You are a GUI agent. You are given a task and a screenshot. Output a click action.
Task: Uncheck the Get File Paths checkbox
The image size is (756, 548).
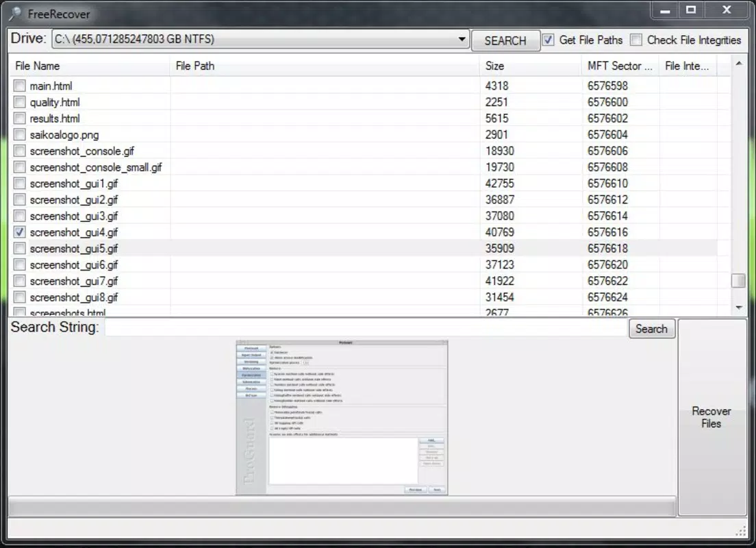pos(549,40)
